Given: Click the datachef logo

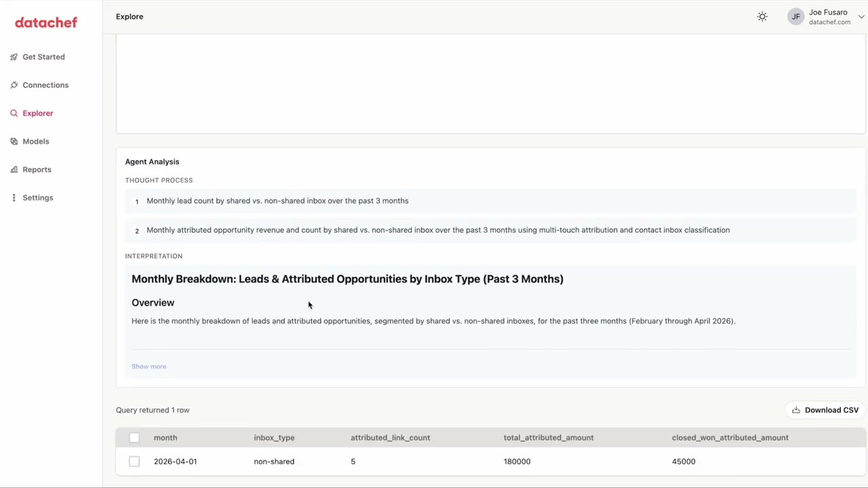Looking at the screenshot, I should point(46,22).
